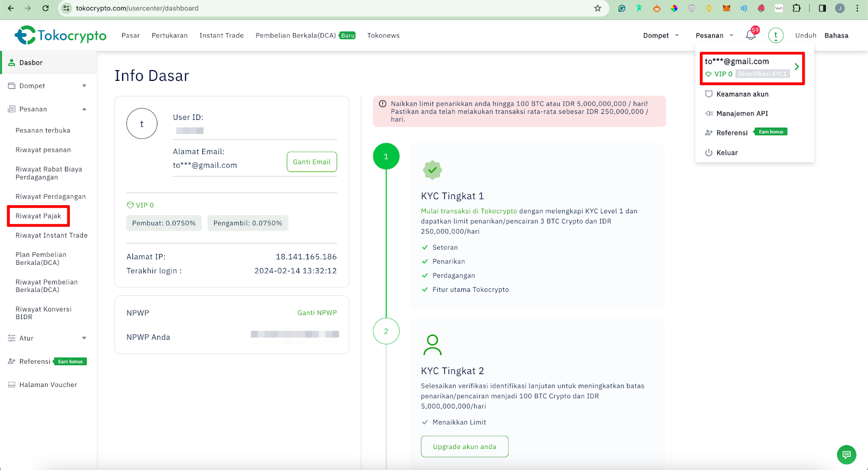This screenshot has width=868, height=470.
Task: Open Tokonews
Action: point(384,35)
